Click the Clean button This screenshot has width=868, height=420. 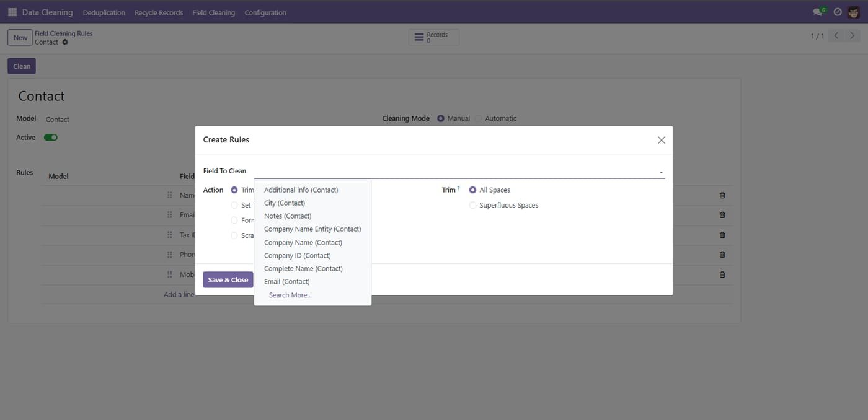click(x=22, y=66)
